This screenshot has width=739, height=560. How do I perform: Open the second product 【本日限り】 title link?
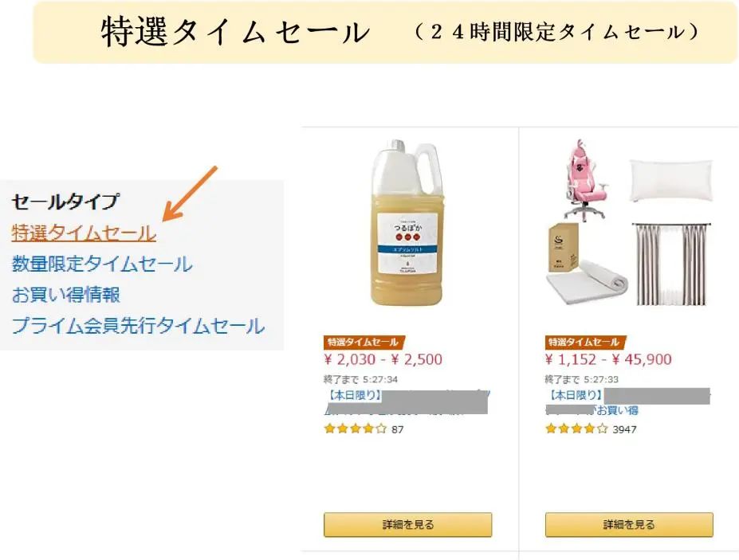click(627, 402)
